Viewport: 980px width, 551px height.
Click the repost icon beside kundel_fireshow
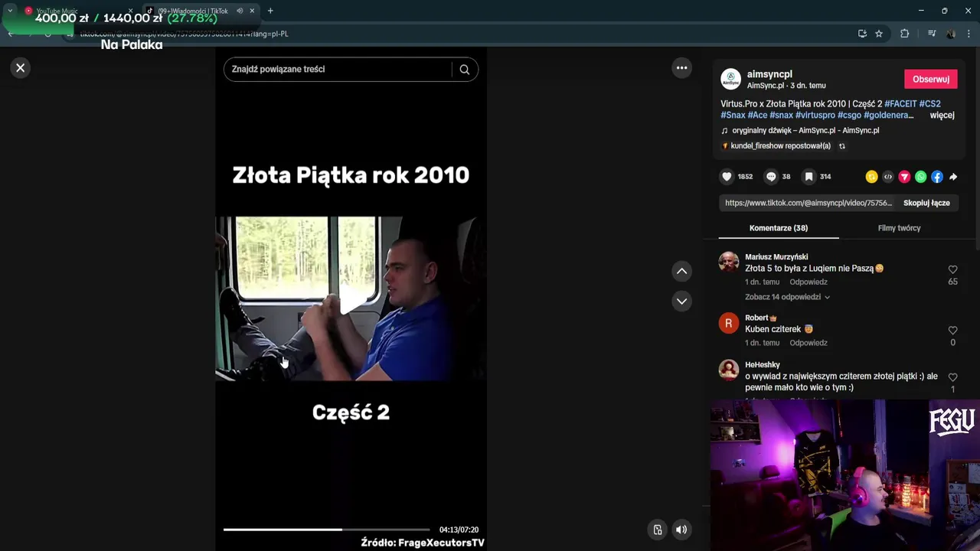[842, 146]
